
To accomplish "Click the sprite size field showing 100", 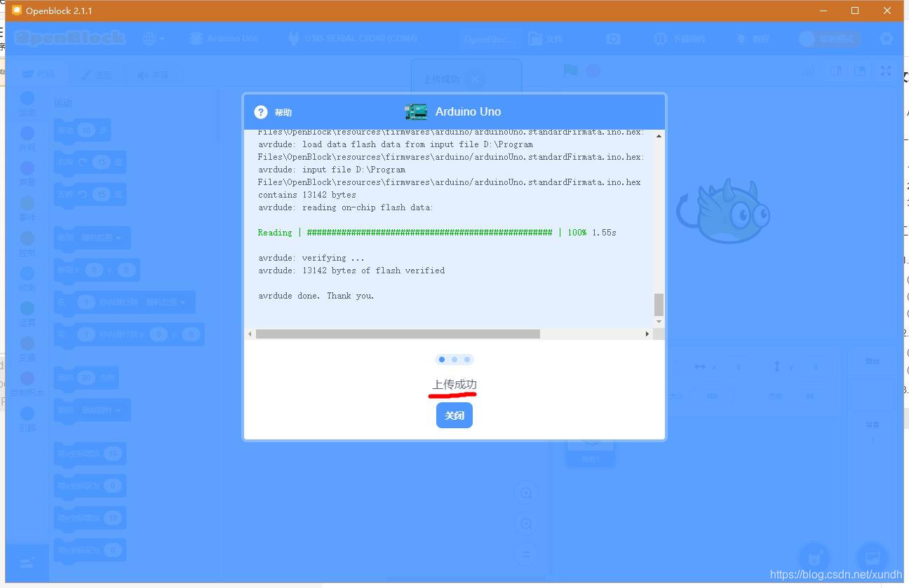I will [x=711, y=396].
